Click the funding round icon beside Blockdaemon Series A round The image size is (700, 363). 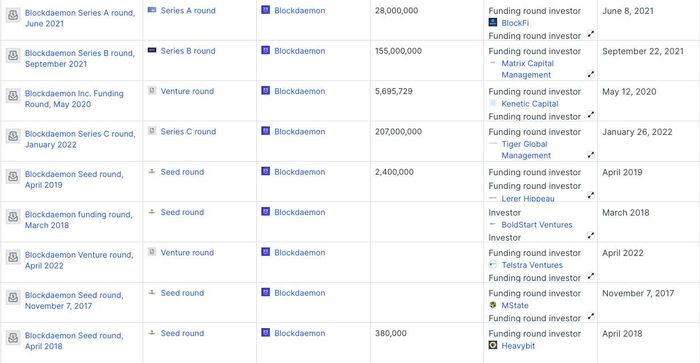13,15
